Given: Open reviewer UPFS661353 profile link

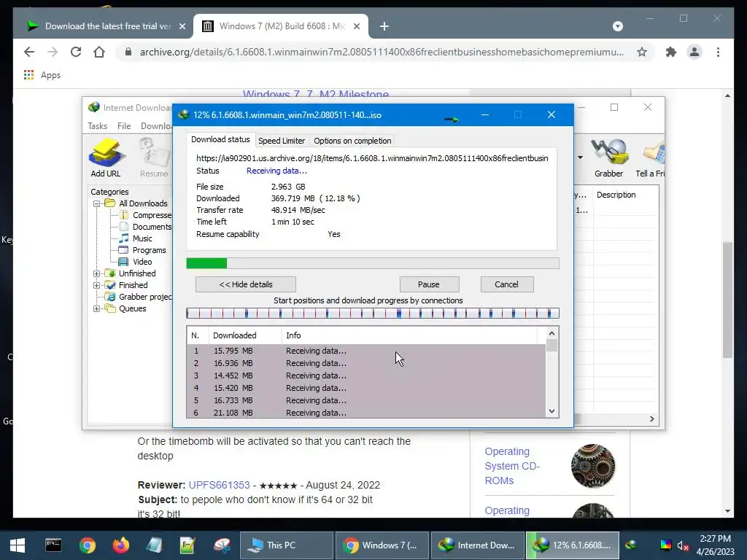Looking at the screenshot, I should pyautogui.click(x=219, y=485).
